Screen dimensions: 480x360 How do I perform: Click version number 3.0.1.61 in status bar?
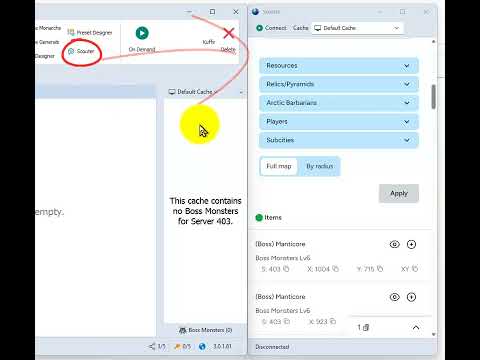(222, 346)
